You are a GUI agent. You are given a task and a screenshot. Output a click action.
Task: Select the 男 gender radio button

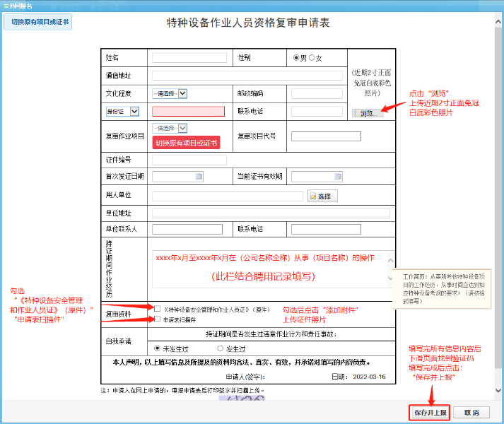[296, 57]
